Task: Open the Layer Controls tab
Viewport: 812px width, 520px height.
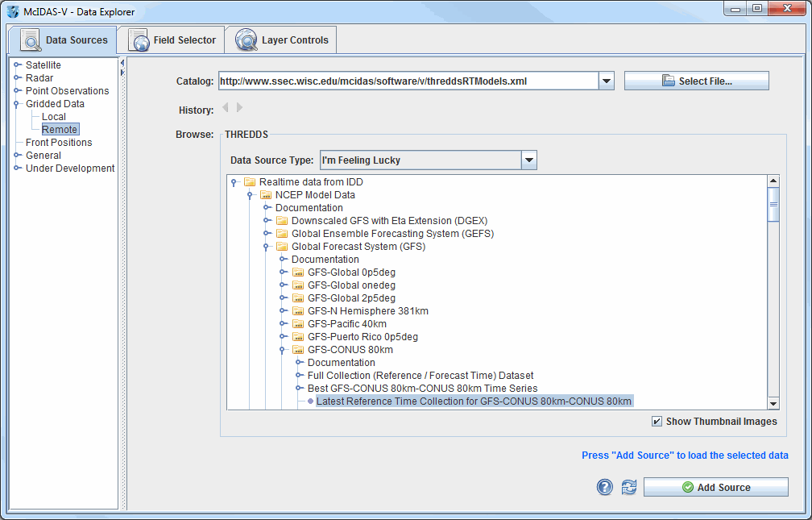Action: [x=281, y=40]
